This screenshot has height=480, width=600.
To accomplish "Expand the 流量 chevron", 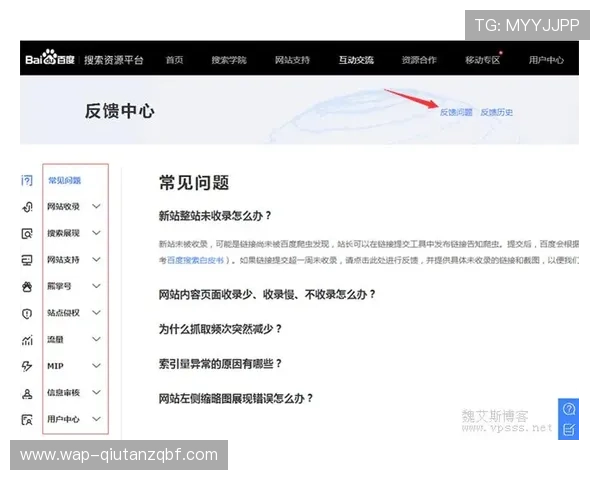I will (x=96, y=339).
